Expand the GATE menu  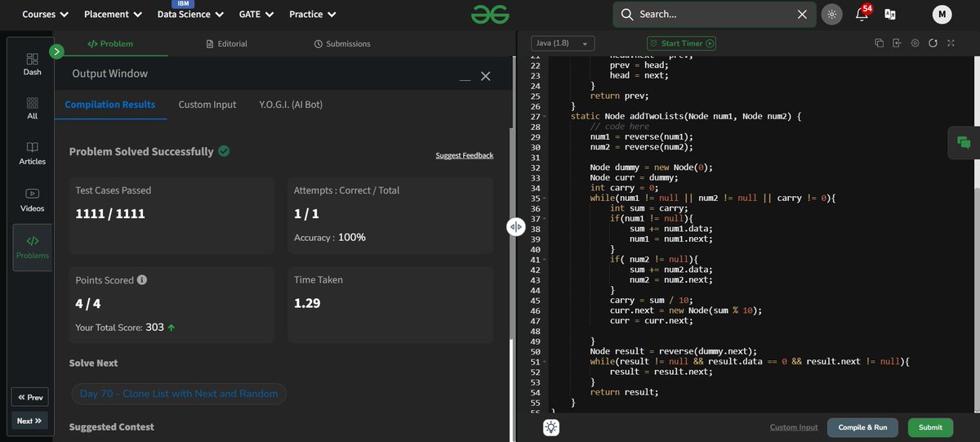point(256,14)
